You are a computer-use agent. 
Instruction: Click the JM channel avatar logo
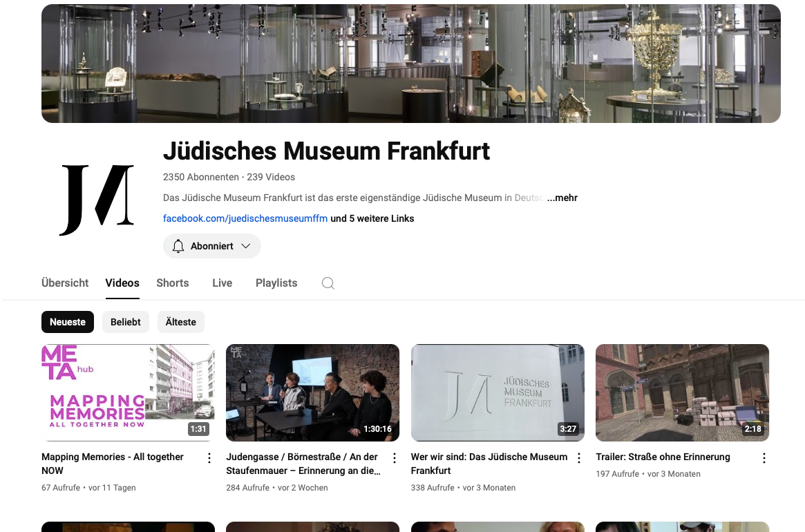point(97,199)
